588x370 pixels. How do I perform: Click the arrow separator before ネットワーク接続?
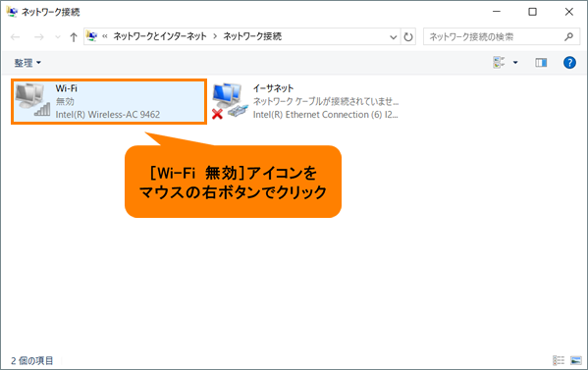[215, 36]
